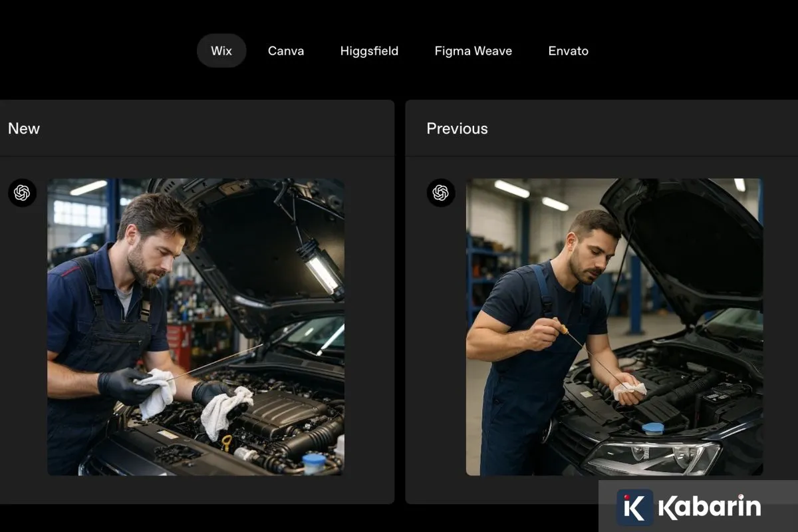The image size is (798, 532).
Task: Switch to the Canva tab
Action: click(286, 51)
